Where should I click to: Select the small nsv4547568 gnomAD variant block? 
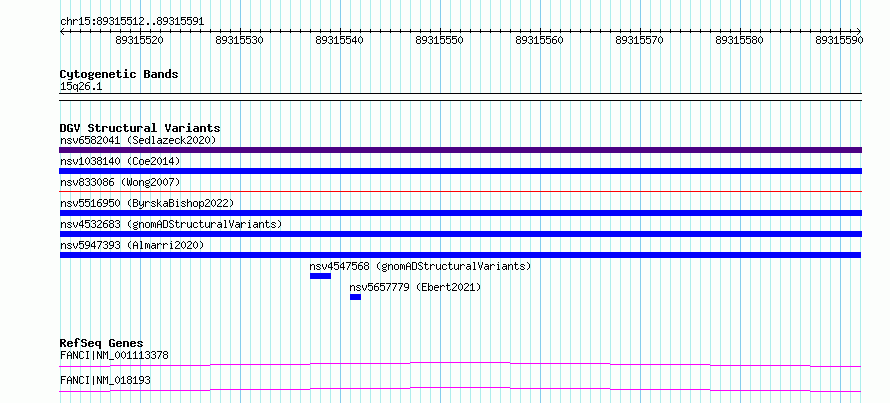320,276
